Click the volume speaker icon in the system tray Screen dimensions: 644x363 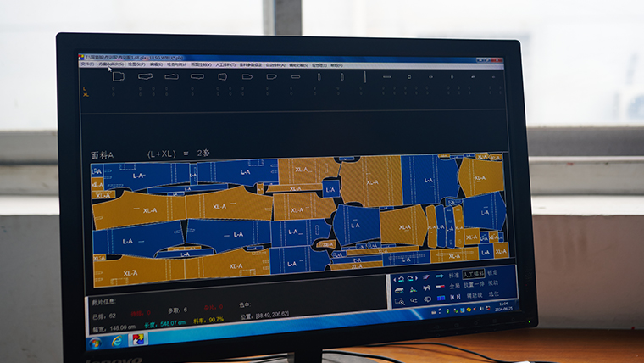(481, 309)
